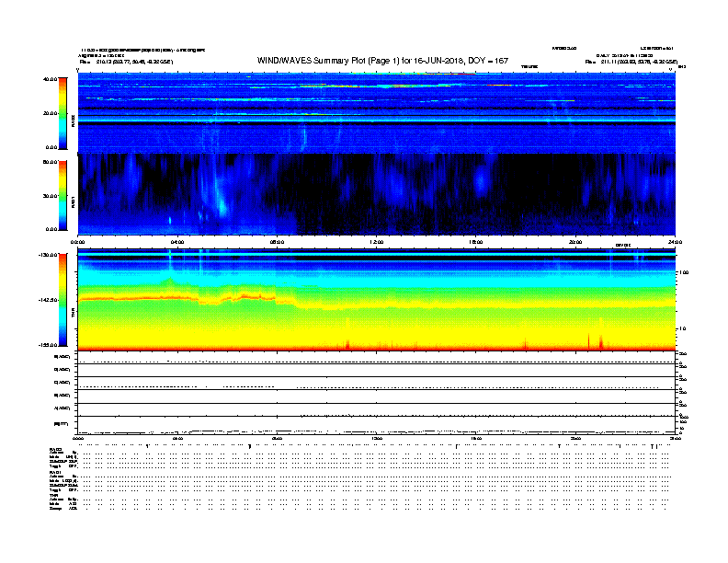728x563 pixels.
Task: Click the 08:00 tick under RAD1 panel
Action: point(277,242)
